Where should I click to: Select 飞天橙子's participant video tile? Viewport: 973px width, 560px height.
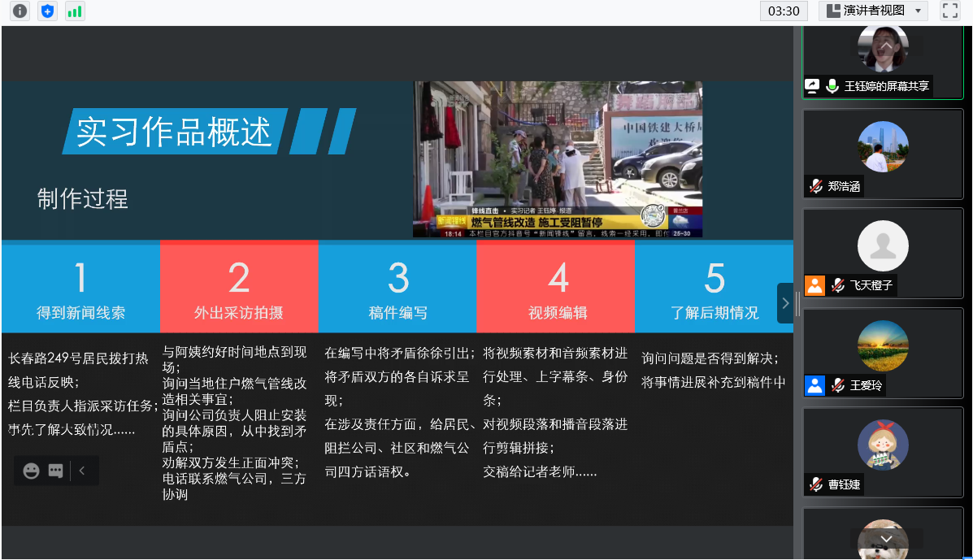(883, 252)
